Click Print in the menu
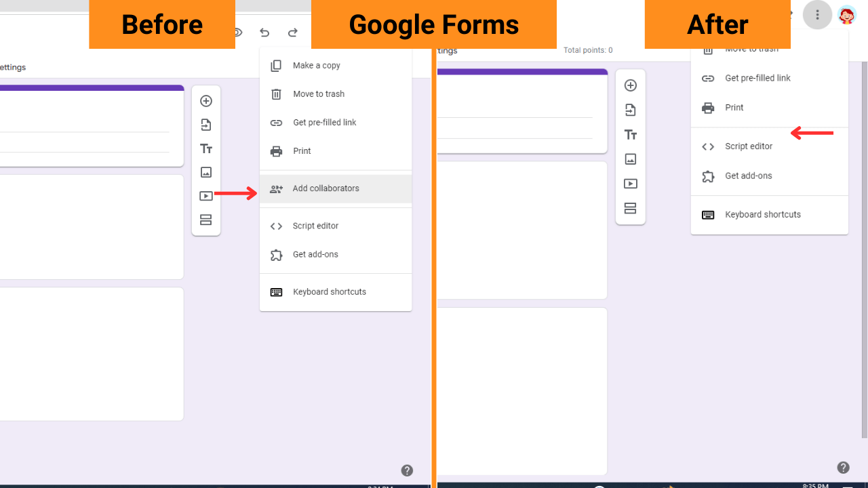Viewport: 868px width, 488px height. point(302,150)
